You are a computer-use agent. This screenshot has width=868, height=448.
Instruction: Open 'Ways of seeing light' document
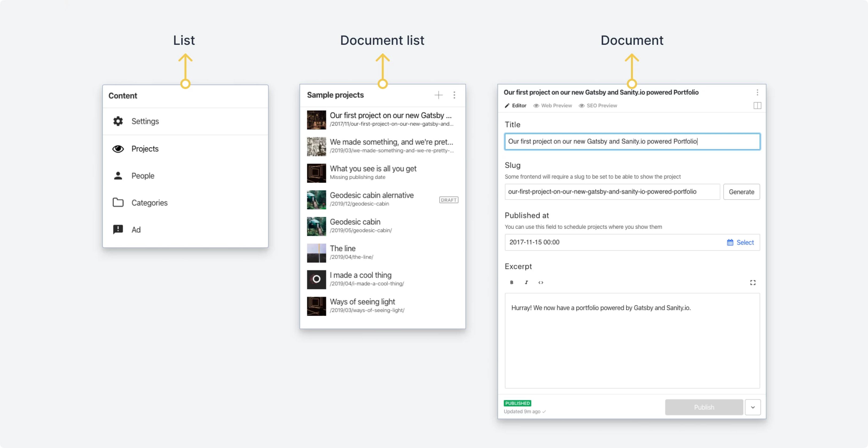tap(382, 306)
